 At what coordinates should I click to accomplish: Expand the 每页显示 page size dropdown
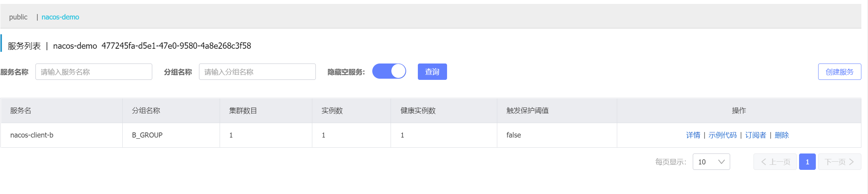pos(711,162)
